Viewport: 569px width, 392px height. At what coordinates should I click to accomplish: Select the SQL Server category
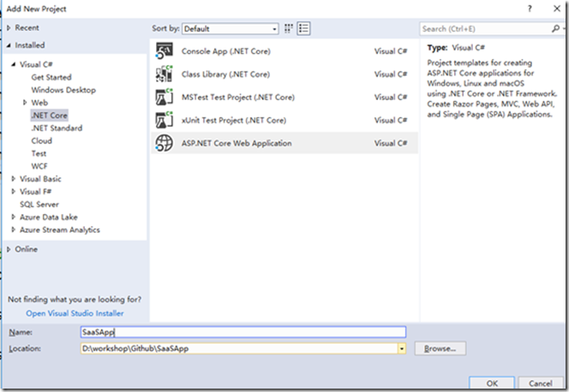[x=39, y=205]
